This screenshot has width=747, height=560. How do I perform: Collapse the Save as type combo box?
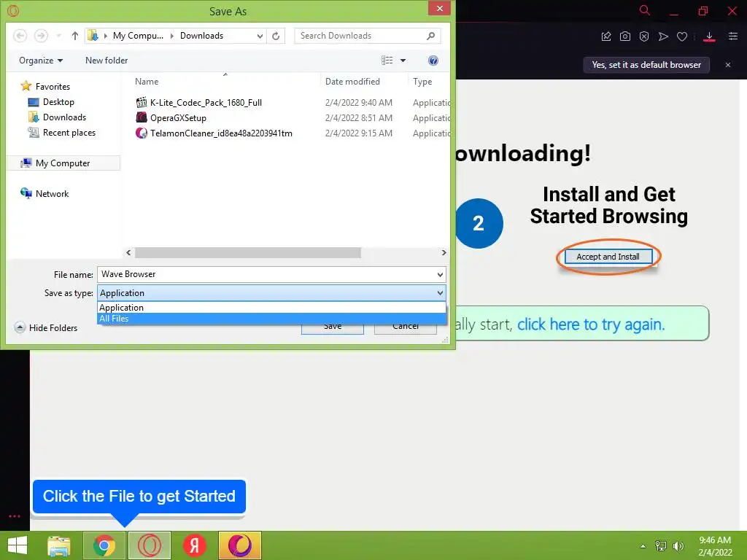[440, 293]
